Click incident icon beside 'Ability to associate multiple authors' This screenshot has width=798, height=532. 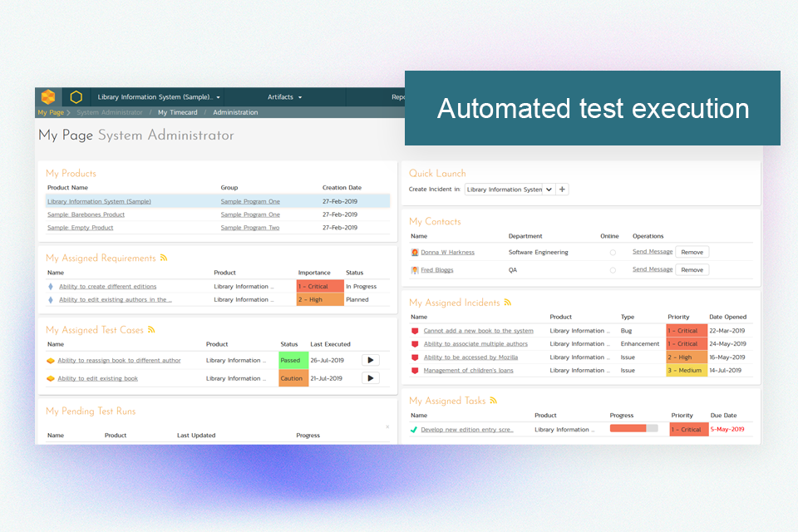[x=415, y=344]
